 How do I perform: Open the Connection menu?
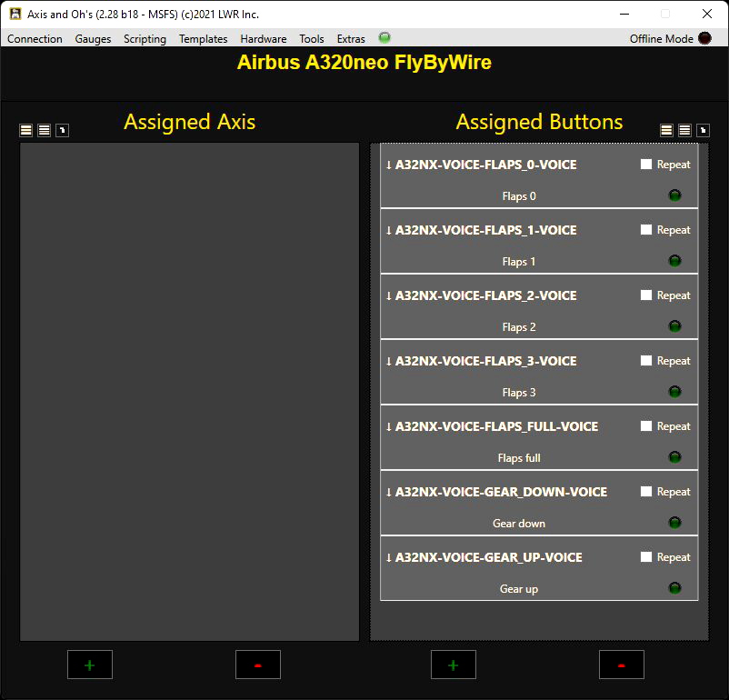35,38
